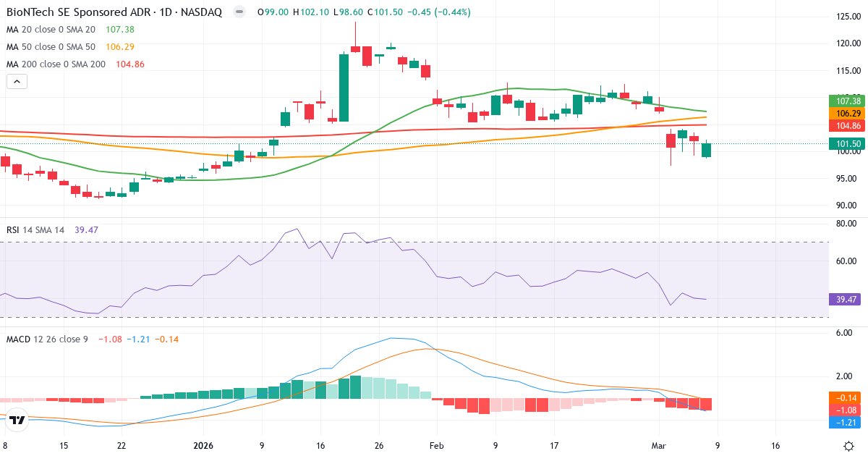Click the TradingView logo watermark

pyautogui.click(x=16, y=418)
